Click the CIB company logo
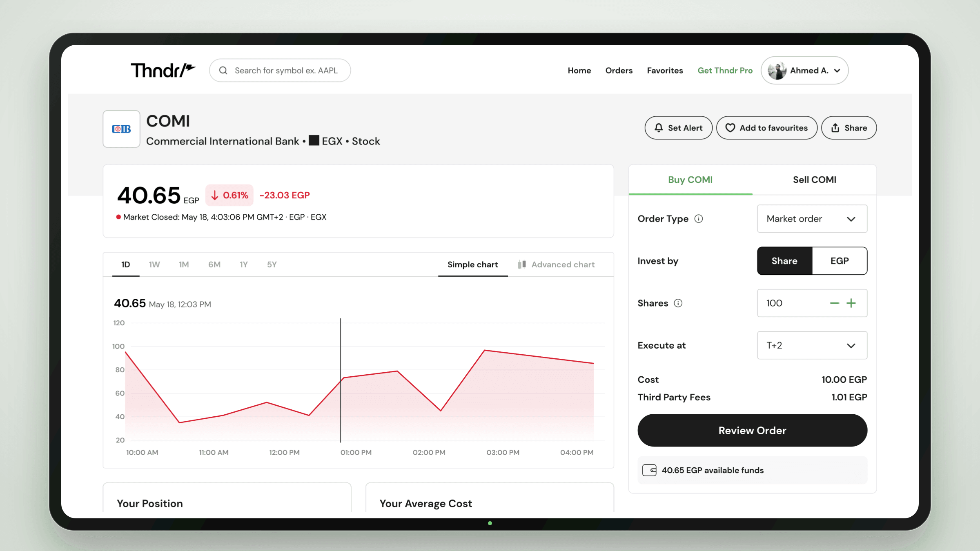980x551 pixels. click(121, 129)
